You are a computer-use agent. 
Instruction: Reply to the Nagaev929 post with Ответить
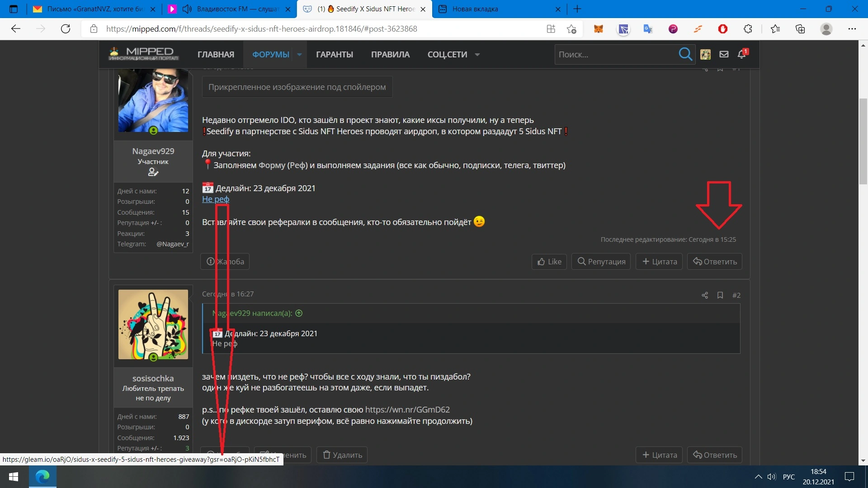[715, 262]
